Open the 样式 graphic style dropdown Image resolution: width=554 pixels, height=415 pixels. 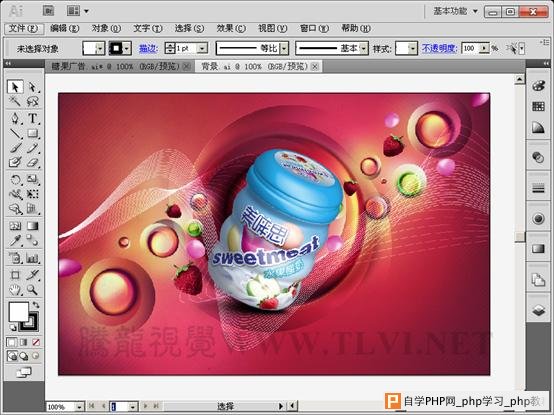[x=413, y=48]
